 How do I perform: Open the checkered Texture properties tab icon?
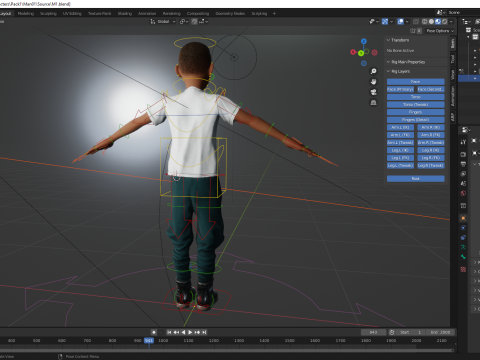click(463, 269)
